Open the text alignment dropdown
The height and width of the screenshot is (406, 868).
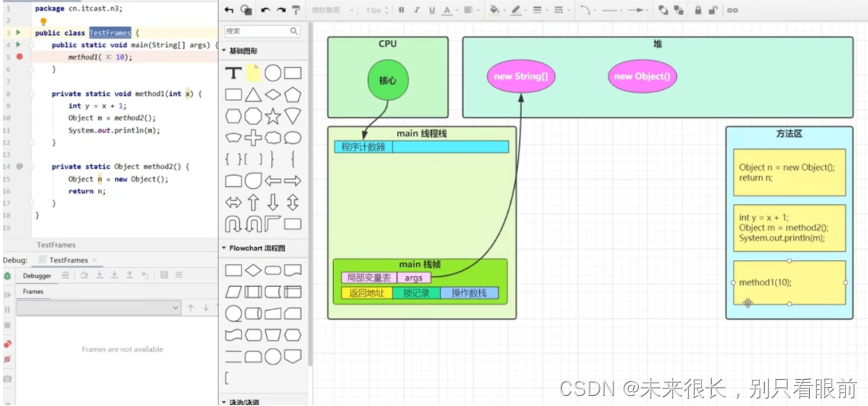[471, 10]
